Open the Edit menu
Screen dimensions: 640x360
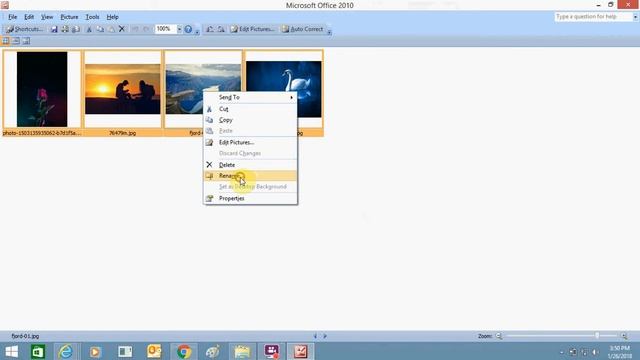(29, 17)
